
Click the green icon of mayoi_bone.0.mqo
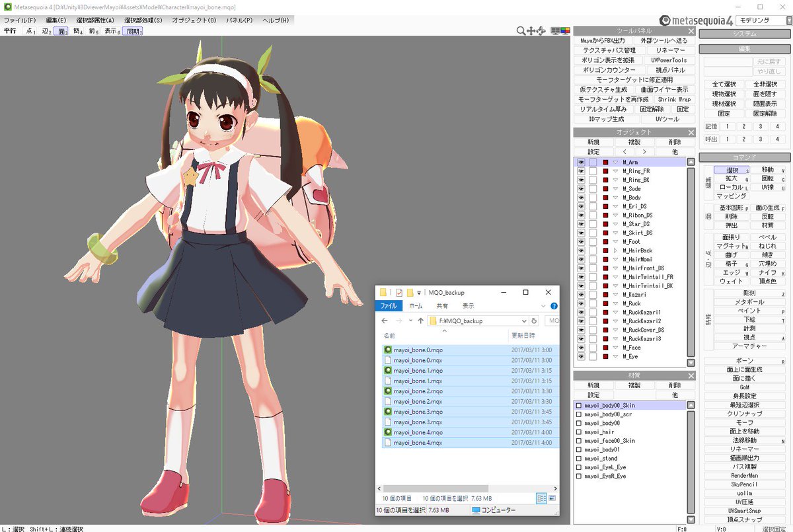388,350
